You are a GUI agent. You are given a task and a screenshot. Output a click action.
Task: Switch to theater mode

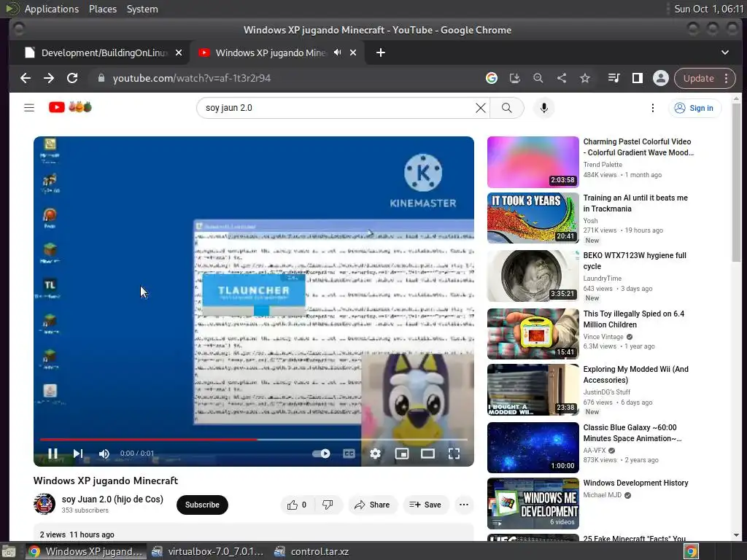point(427,454)
